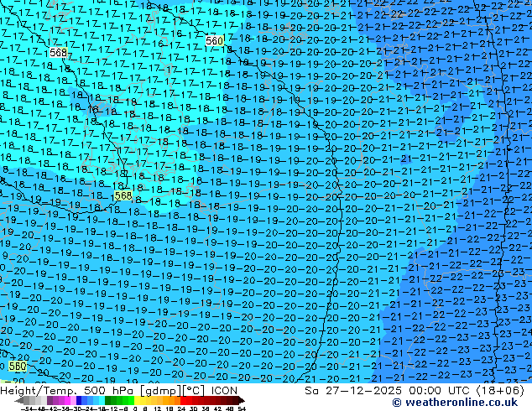Click the ICON model name label

tap(224, 391)
